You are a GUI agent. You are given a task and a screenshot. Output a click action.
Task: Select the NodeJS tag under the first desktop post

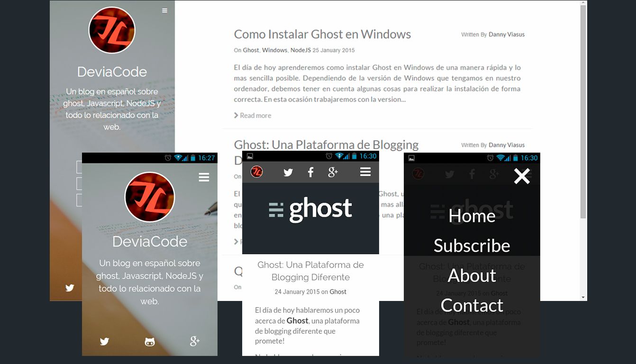click(x=300, y=50)
